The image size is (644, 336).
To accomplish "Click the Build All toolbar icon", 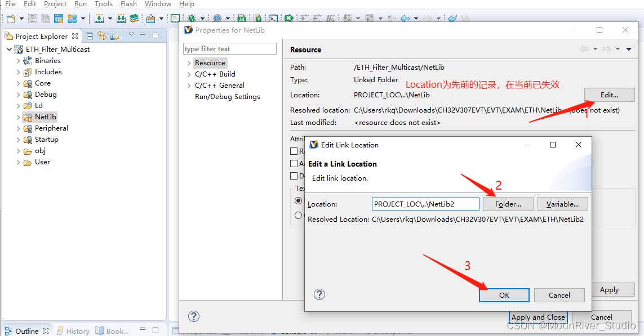I will pos(121,19).
